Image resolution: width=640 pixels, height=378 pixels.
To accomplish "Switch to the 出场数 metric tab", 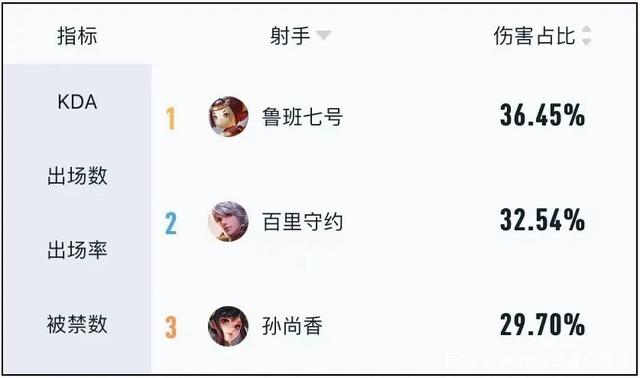I will tap(77, 176).
